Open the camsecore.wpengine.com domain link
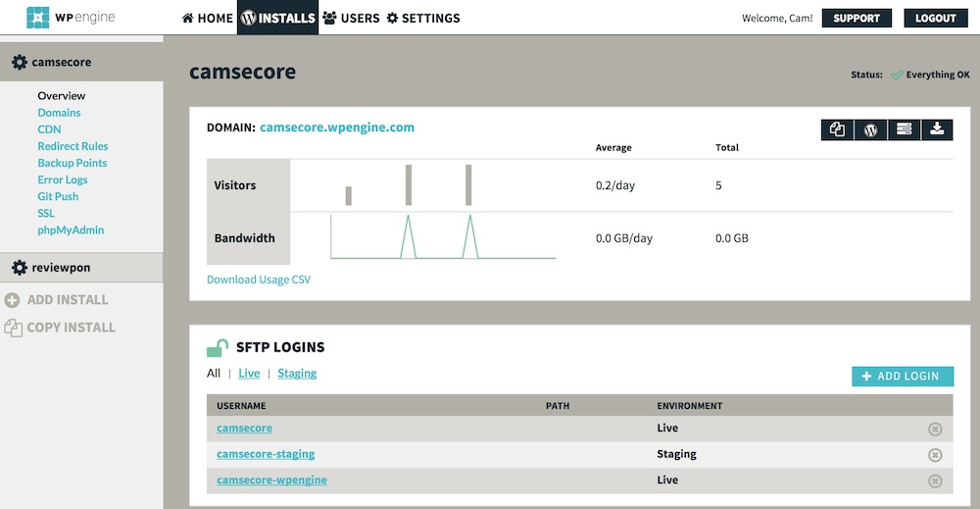The image size is (980, 509). (337, 127)
